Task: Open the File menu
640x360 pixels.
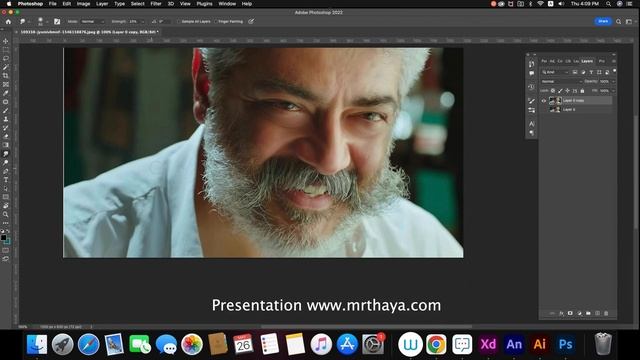Action: point(53,4)
